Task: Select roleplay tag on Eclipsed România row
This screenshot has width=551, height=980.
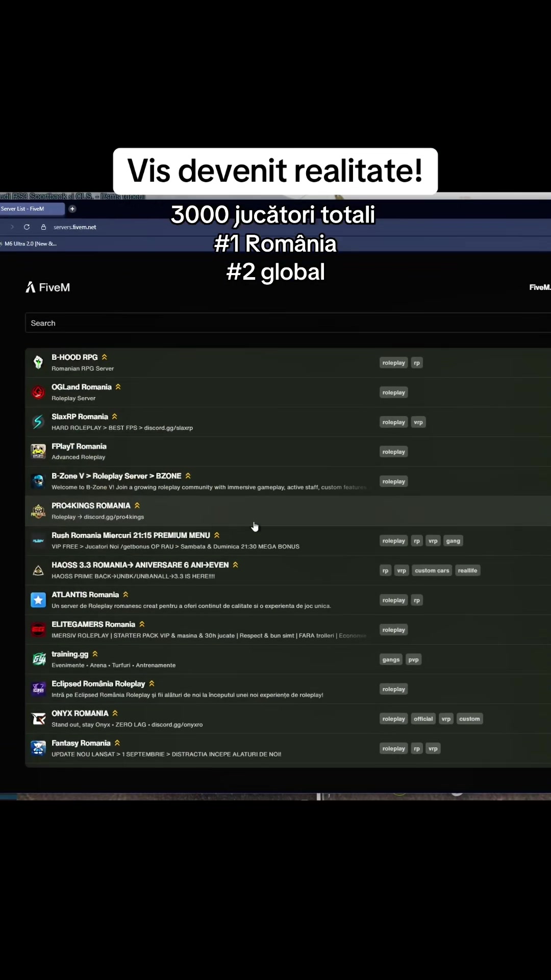Action: click(394, 689)
